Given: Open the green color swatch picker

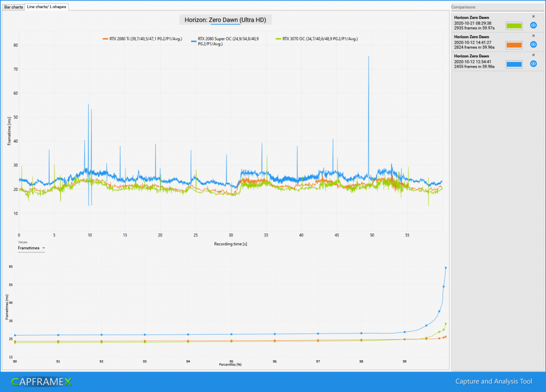Looking at the screenshot, I should point(514,26).
